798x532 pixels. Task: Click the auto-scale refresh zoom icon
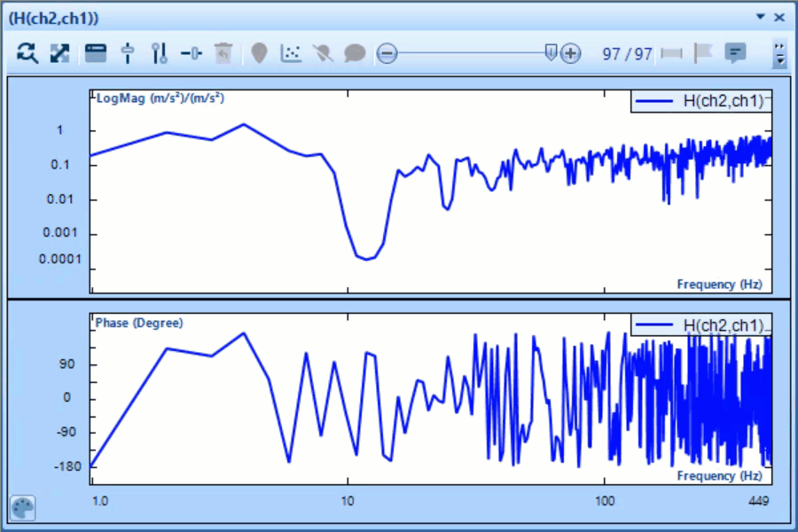(28, 54)
